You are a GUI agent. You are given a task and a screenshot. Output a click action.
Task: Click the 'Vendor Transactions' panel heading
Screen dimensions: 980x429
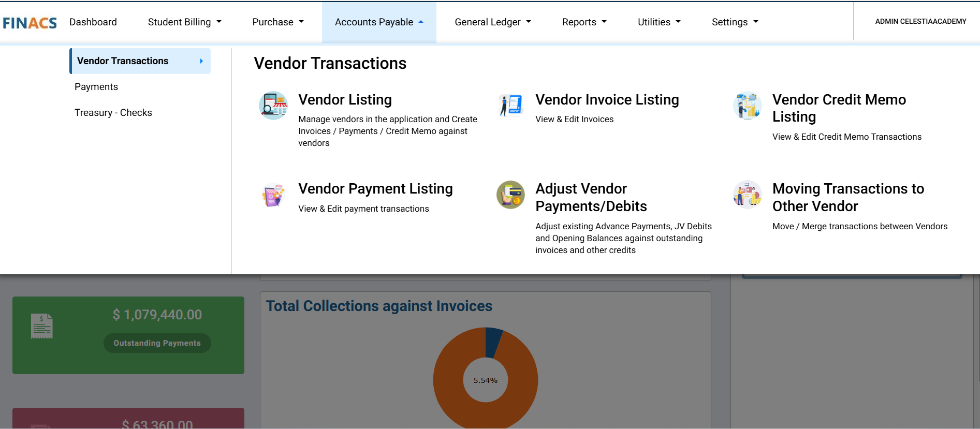coord(330,63)
